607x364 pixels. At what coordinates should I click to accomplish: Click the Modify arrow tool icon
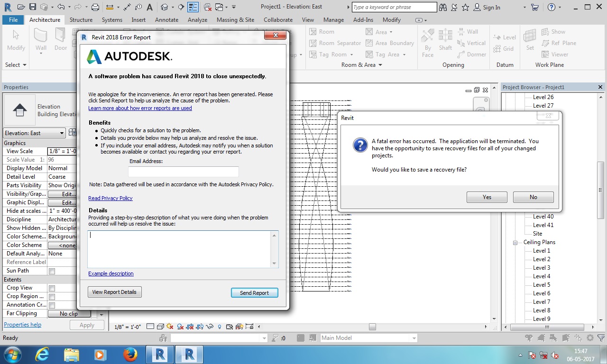coord(16,40)
